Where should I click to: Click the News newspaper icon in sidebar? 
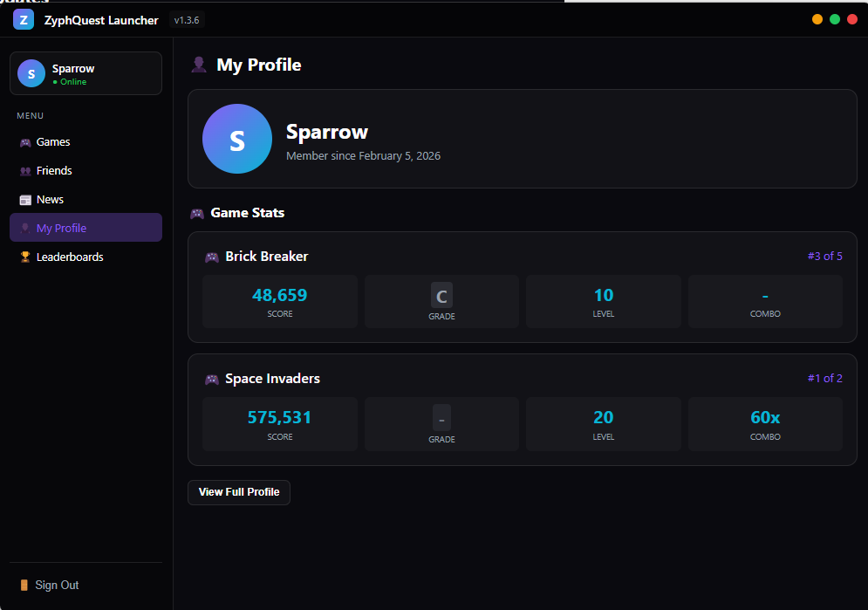click(x=25, y=200)
